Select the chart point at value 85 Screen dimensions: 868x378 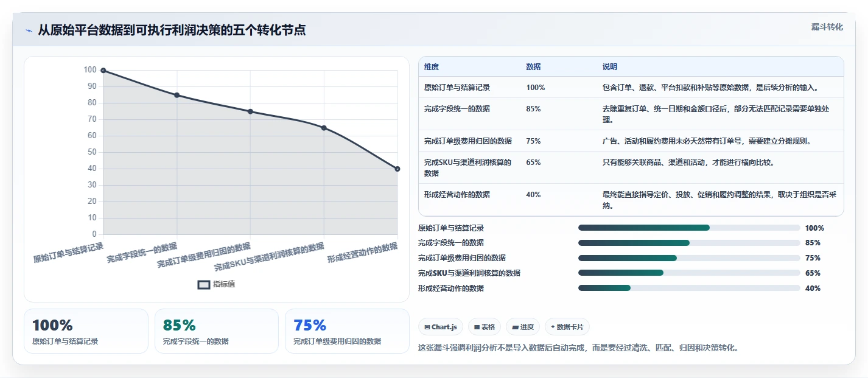[x=177, y=95]
